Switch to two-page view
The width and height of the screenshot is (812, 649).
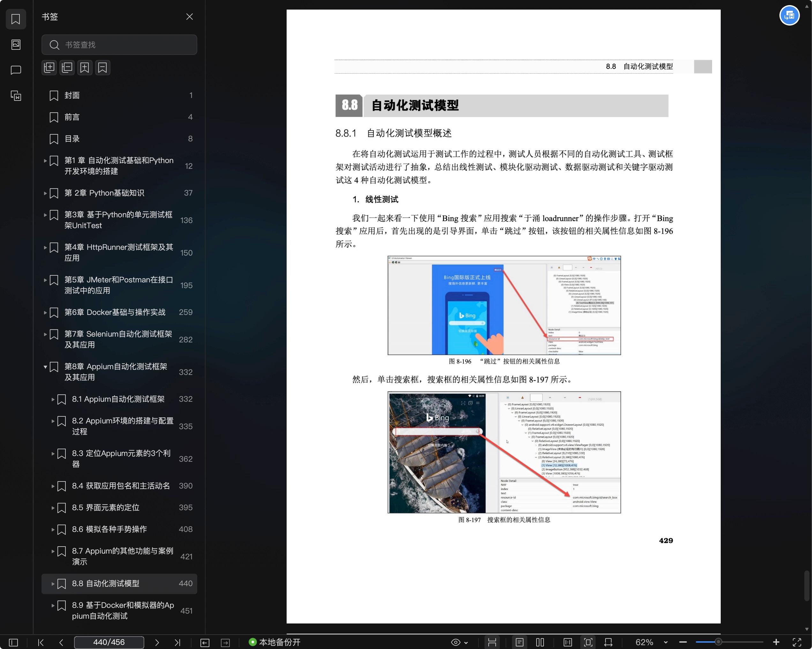[540, 642]
